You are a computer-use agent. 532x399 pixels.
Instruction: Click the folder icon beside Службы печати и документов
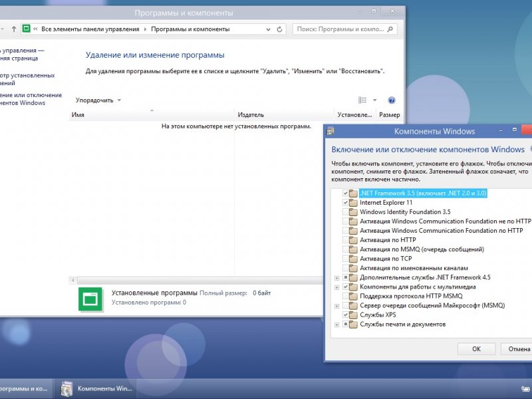tap(354, 325)
